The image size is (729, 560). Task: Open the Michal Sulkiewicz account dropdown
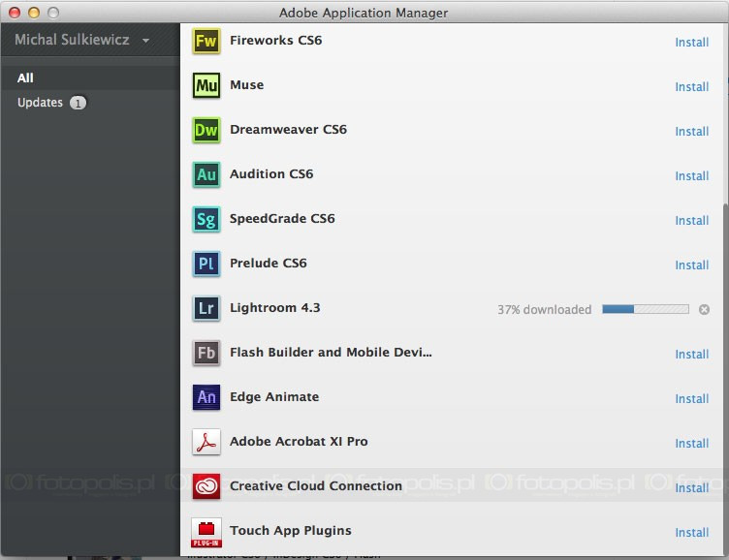(82, 40)
